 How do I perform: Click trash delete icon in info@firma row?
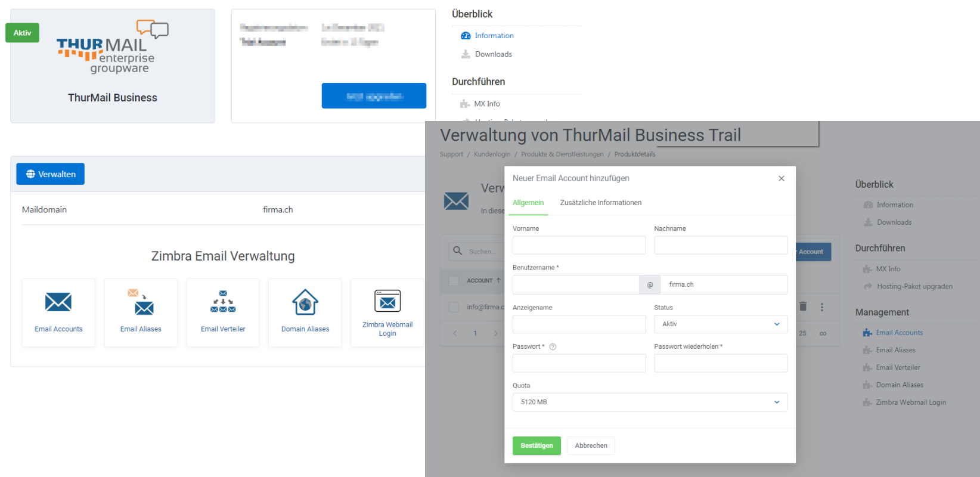tap(803, 306)
